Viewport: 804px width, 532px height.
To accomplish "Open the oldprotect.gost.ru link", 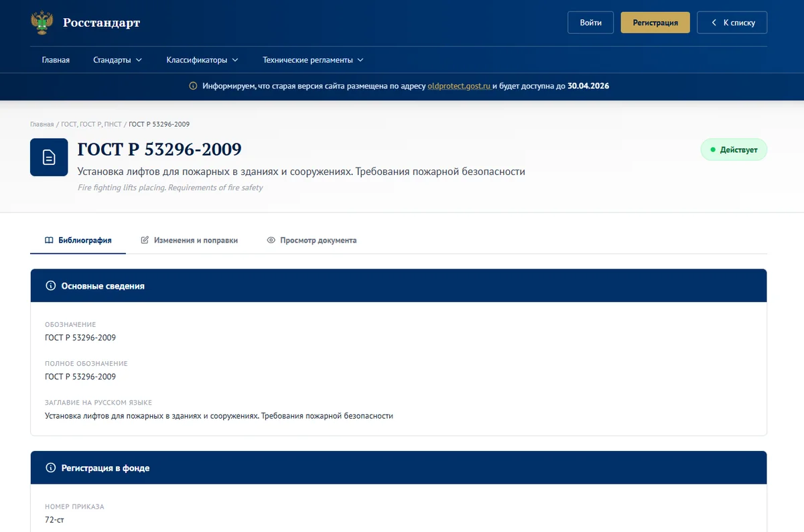I will click(x=459, y=86).
